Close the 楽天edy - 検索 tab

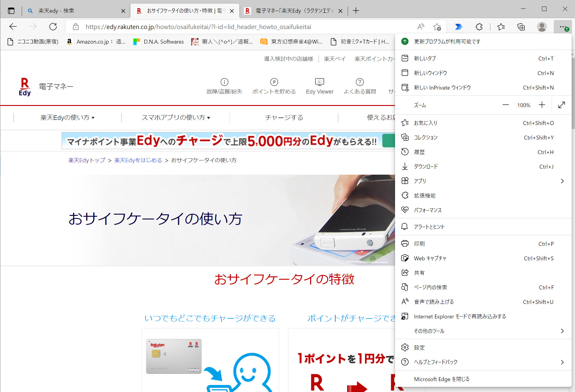click(x=123, y=11)
